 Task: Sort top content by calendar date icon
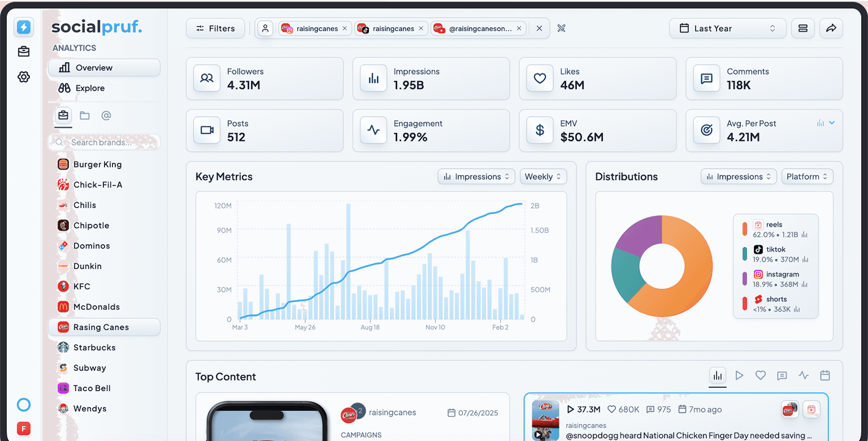(825, 375)
